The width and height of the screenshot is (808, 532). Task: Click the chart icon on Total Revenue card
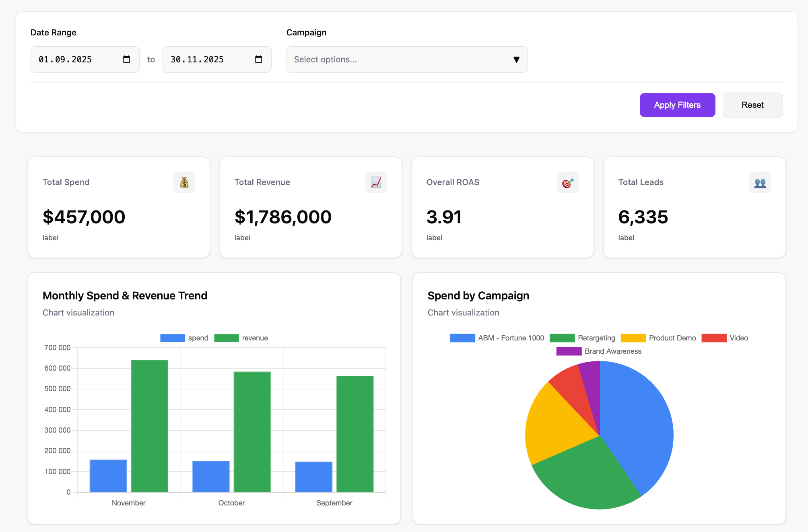click(376, 182)
